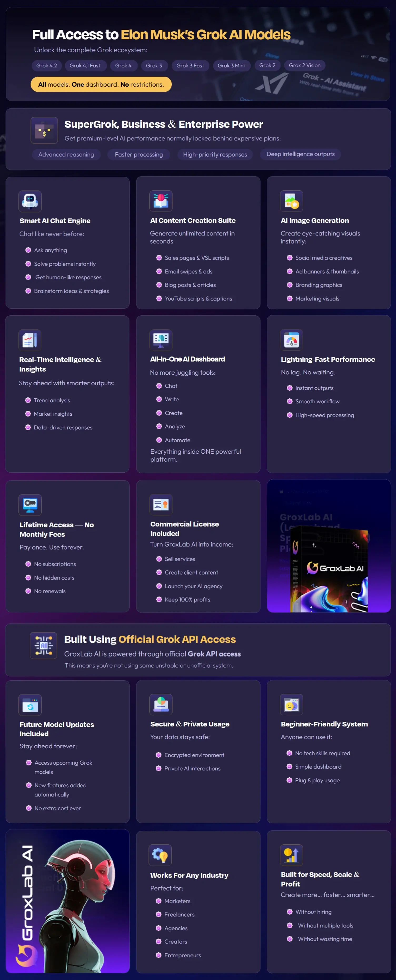The height and width of the screenshot is (980, 396).
Task: Select the Grok 4 model pill
Action: 123,66
